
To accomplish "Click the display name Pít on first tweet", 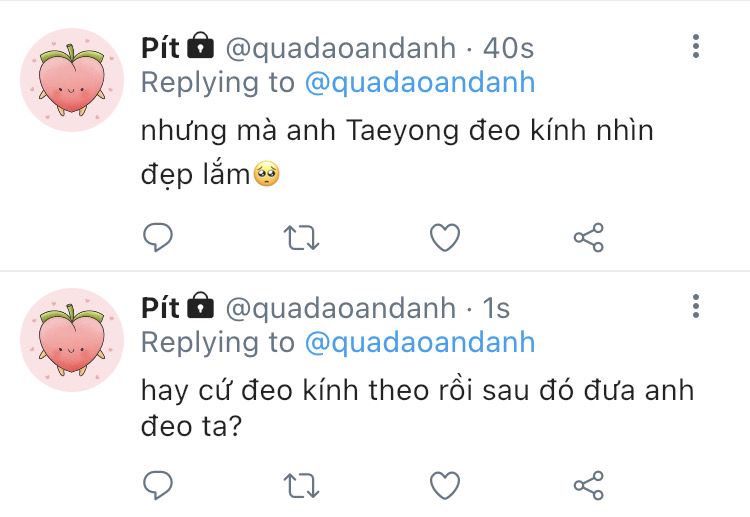I will coord(160,47).
